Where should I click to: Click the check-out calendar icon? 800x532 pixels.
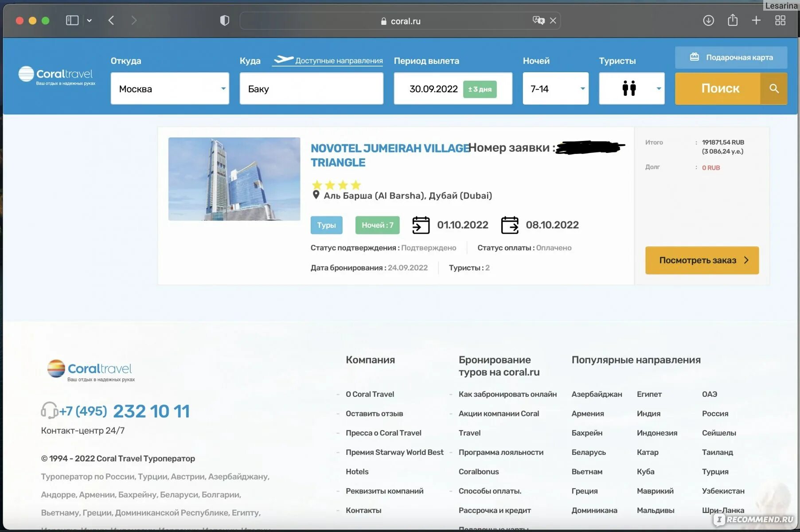pos(510,225)
